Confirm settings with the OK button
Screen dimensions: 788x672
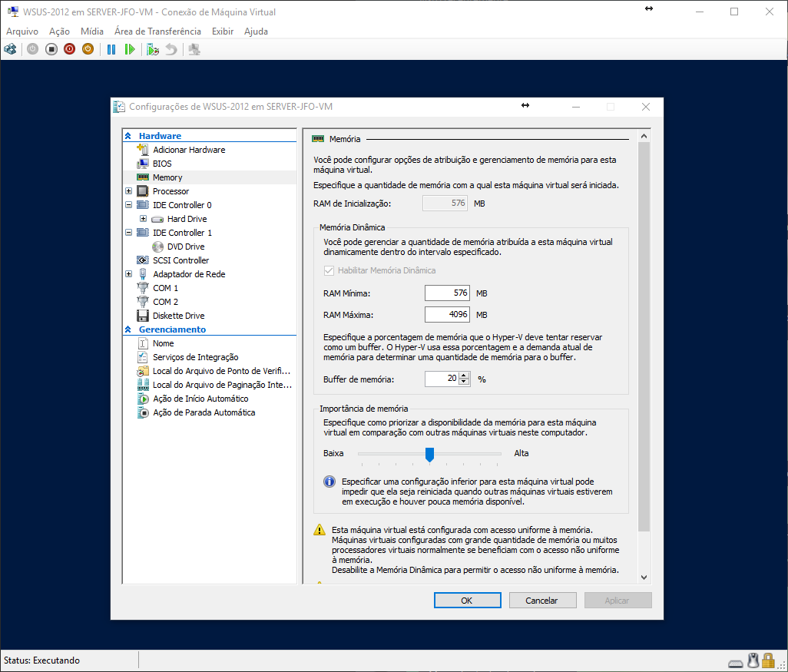[468, 600]
